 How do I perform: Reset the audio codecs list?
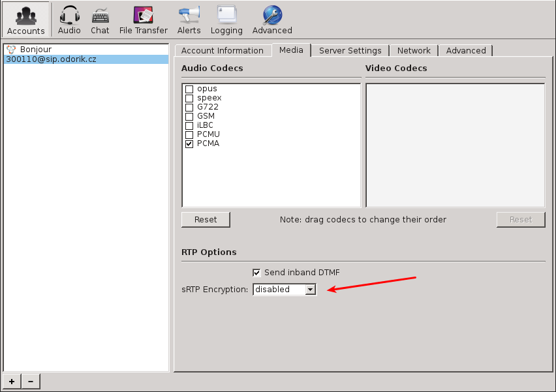(x=206, y=220)
